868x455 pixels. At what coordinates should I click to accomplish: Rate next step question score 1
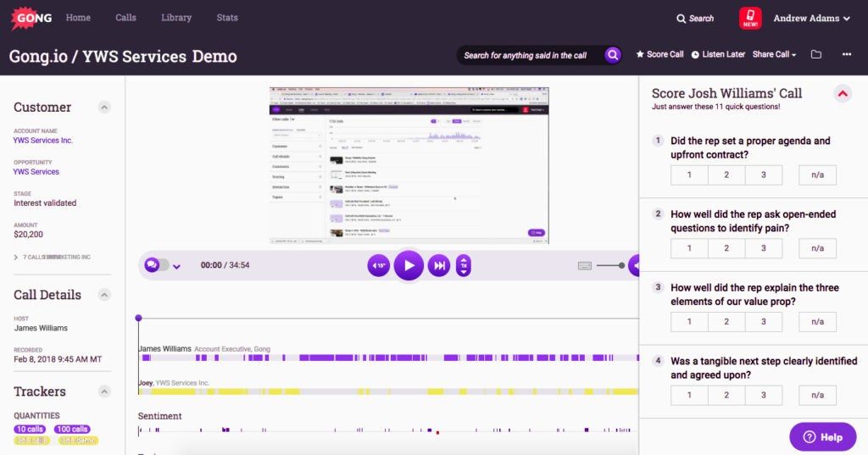tap(689, 395)
